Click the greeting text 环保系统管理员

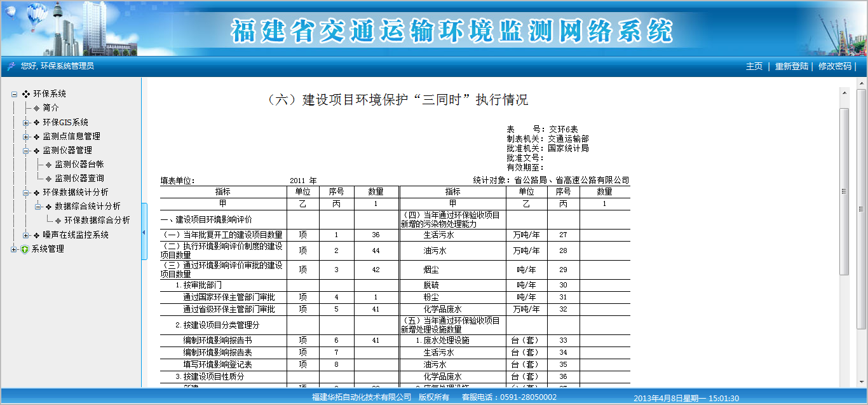[x=67, y=65]
